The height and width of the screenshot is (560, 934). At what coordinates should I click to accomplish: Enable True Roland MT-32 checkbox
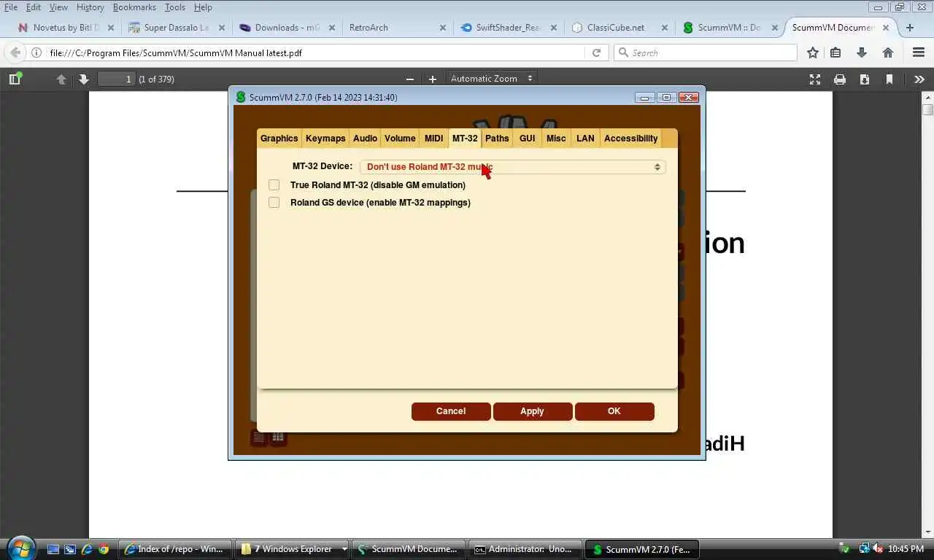[x=274, y=185]
